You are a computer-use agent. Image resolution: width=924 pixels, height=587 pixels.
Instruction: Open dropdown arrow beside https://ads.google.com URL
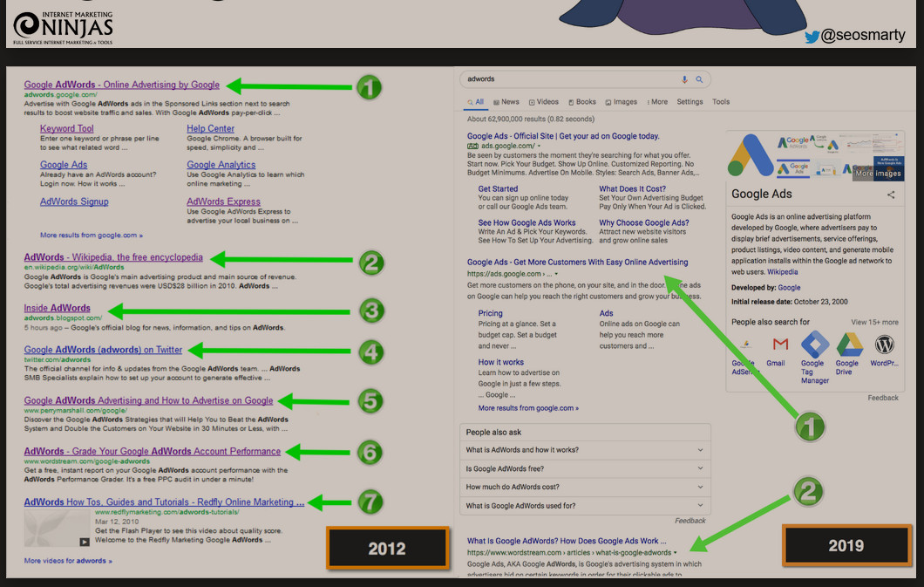click(x=555, y=274)
